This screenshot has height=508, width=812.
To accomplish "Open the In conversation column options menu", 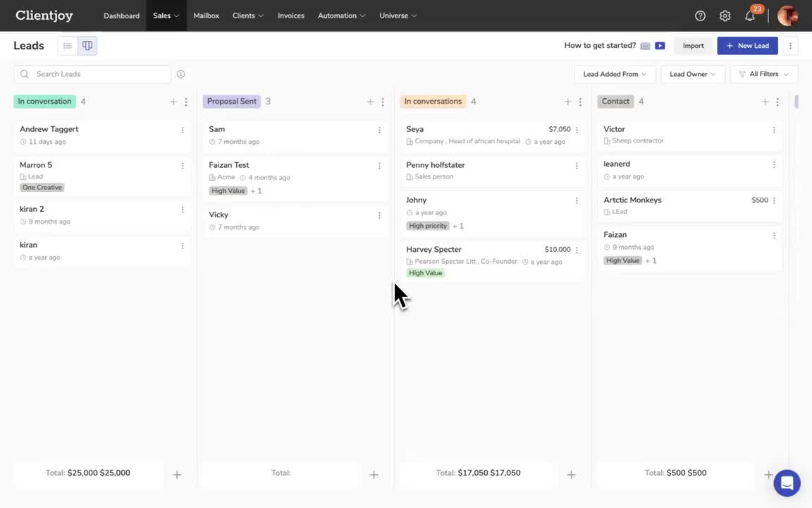I will coord(185,102).
